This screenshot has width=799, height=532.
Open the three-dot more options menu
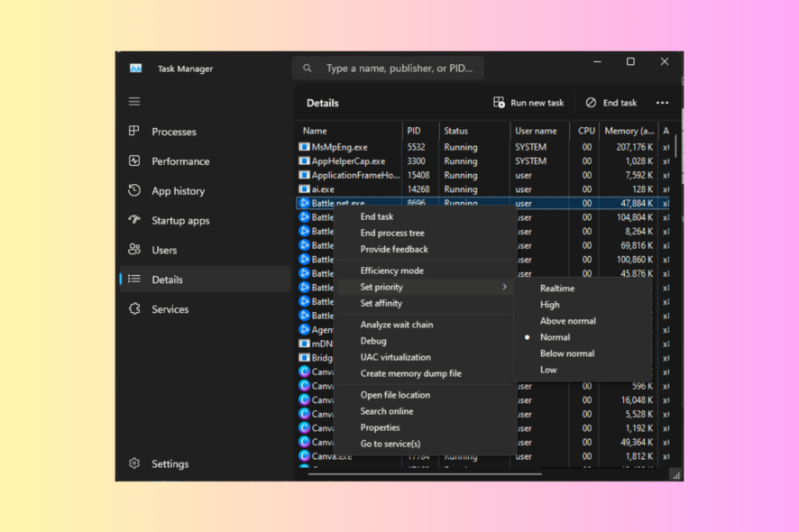(x=662, y=103)
